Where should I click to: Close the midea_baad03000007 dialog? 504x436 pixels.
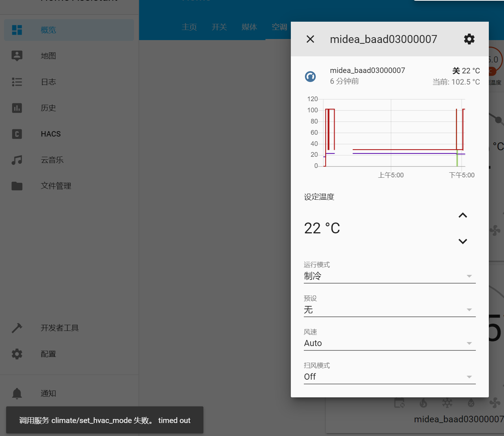(310, 39)
